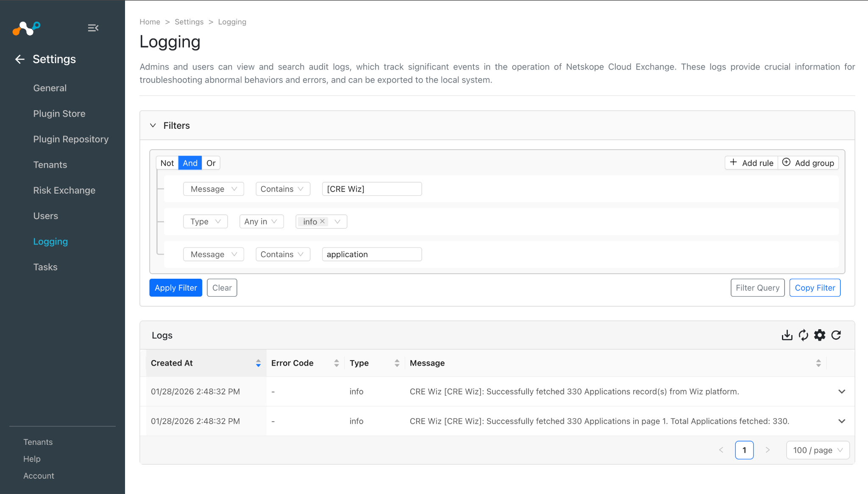Reload logs with the refresh icon
Image resolution: width=868 pixels, height=494 pixels.
(836, 335)
